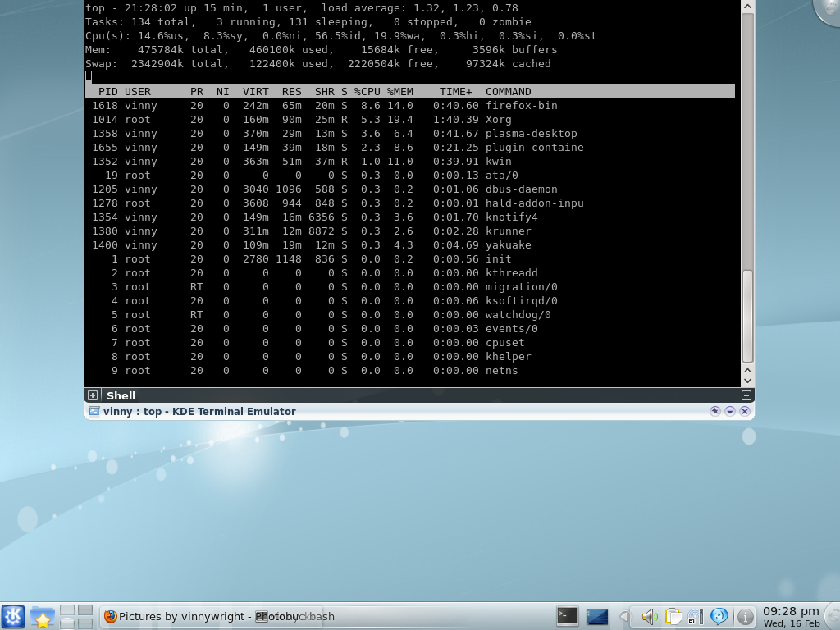Click the blue desktop screen icon in panel

(x=597, y=617)
